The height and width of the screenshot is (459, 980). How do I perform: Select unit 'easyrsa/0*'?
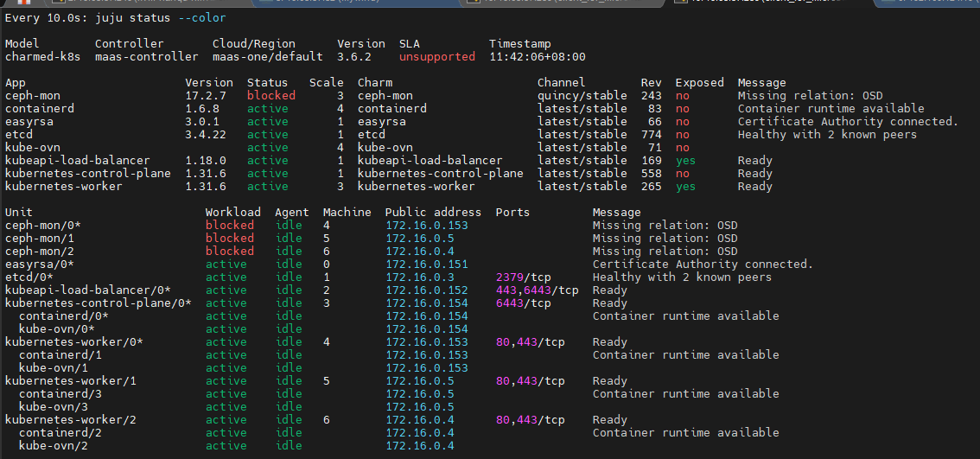pyautogui.click(x=40, y=264)
